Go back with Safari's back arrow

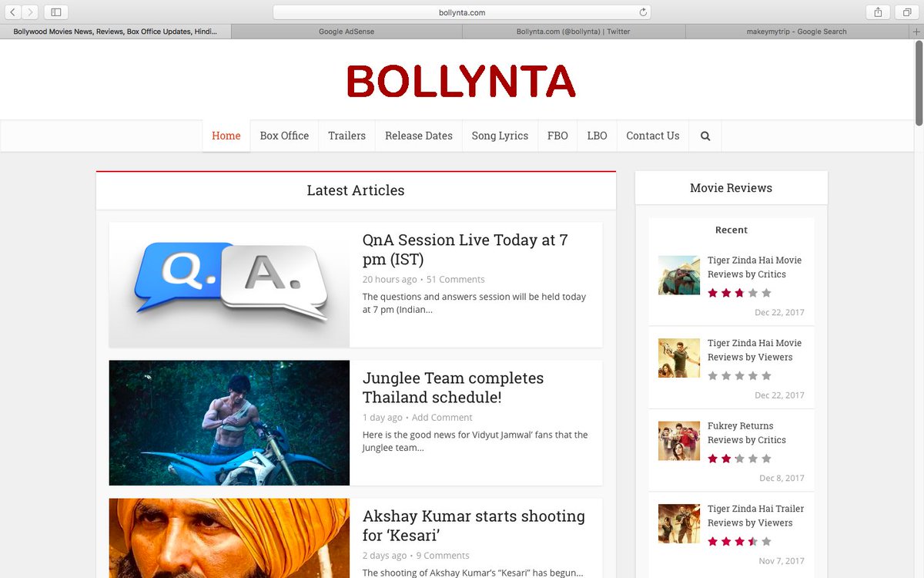[x=13, y=12]
